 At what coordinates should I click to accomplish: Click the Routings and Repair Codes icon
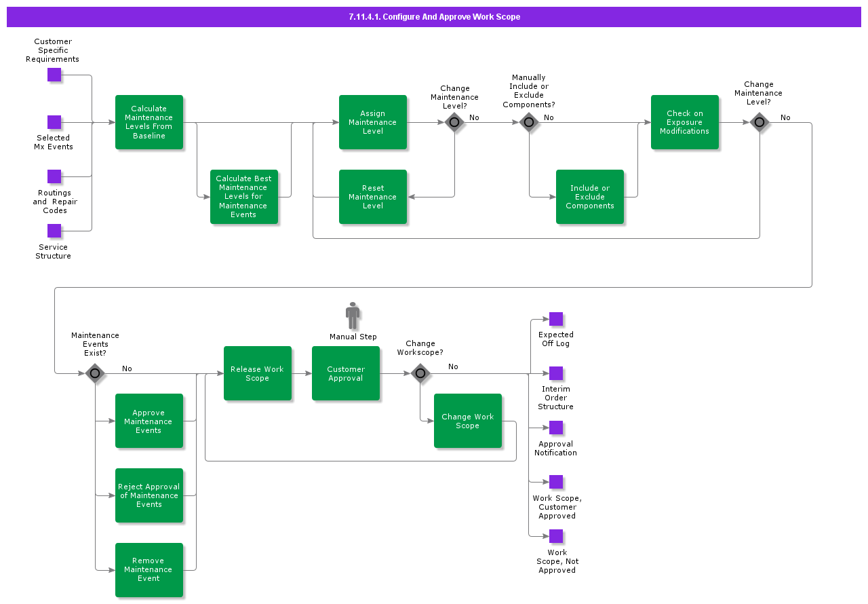54,176
